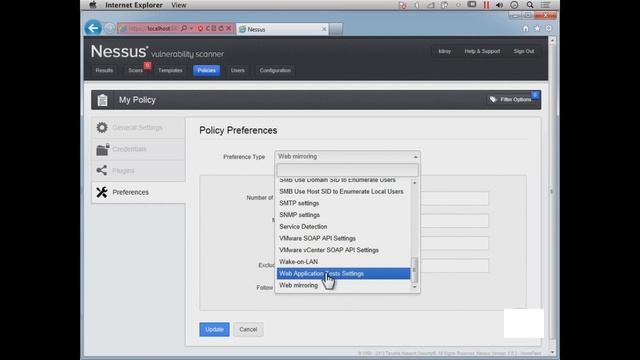This screenshot has height=360, width=640.
Task: Choose Service Detection from the list
Action: pos(343,227)
